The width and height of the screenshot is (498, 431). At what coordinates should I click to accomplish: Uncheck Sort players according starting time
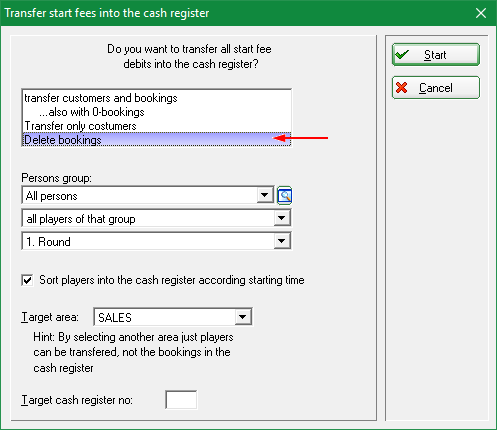click(27, 280)
